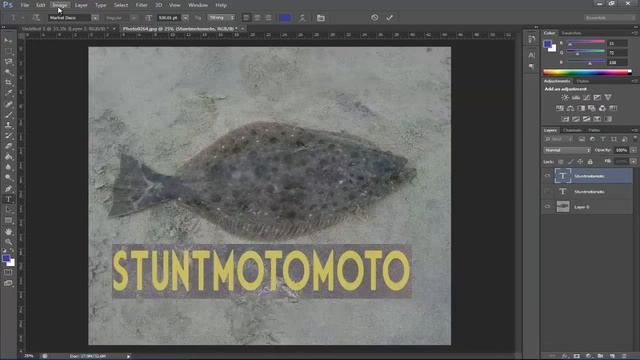640x360 pixels.
Task: Commit current text edits checkmark
Action: (x=389, y=18)
